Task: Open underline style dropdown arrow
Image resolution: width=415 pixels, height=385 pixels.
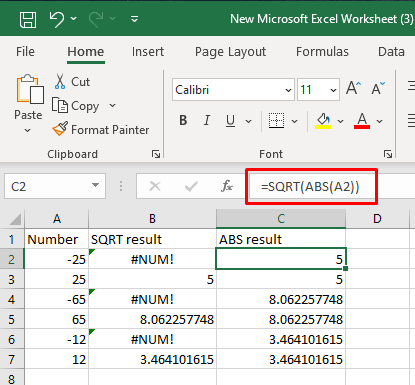Action: [249, 121]
